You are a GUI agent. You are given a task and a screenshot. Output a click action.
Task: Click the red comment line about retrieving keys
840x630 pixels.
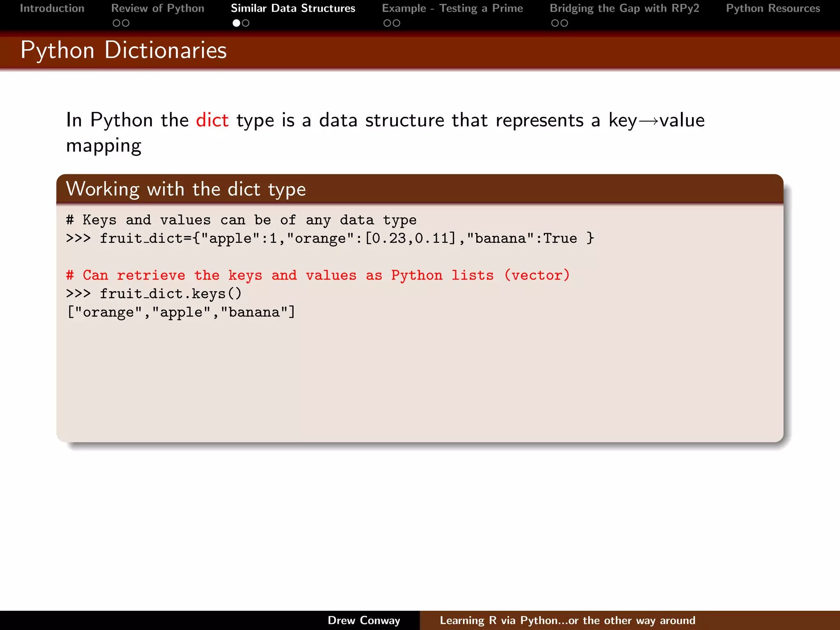[x=318, y=275]
